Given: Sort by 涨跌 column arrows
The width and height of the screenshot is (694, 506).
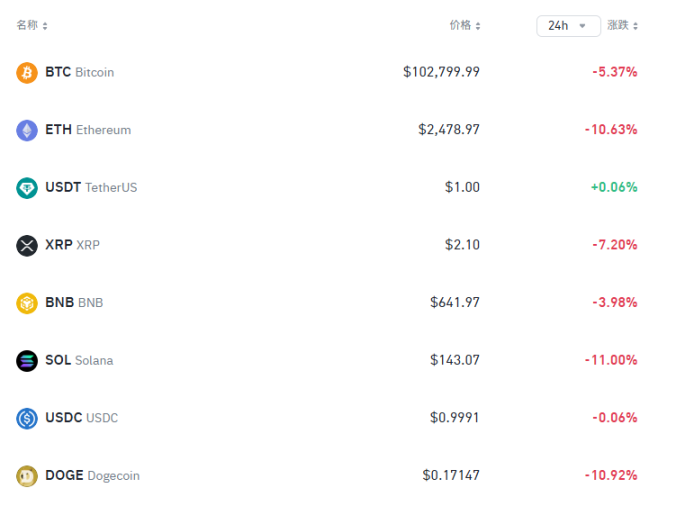Looking at the screenshot, I should pos(636,26).
